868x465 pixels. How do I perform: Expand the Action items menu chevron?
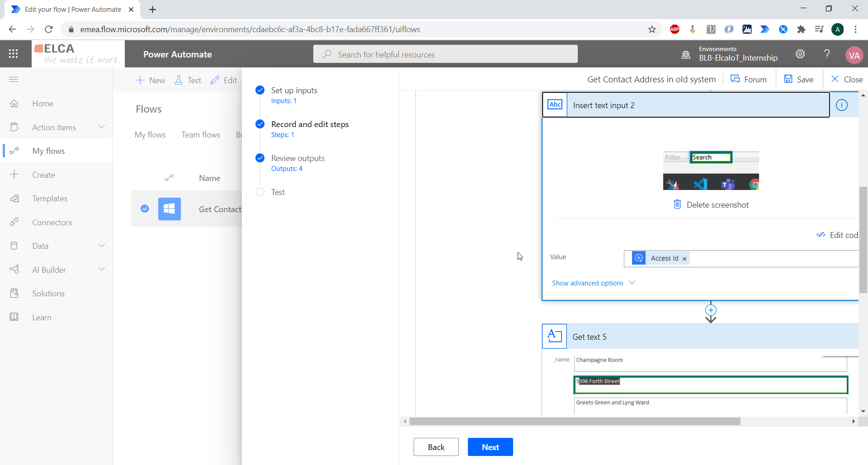click(102, 127)
